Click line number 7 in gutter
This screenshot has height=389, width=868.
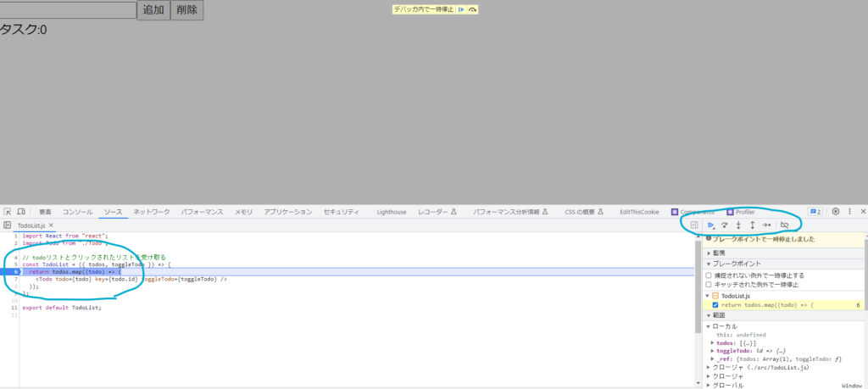pyautogui.click(x=16, y=280)
